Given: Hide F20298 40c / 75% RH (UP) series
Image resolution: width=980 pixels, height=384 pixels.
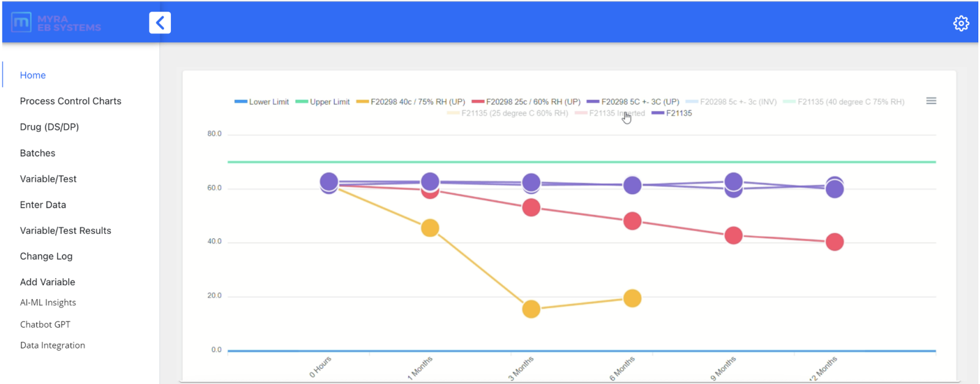Looking at the screenshot, I should (x=410, y=102).
